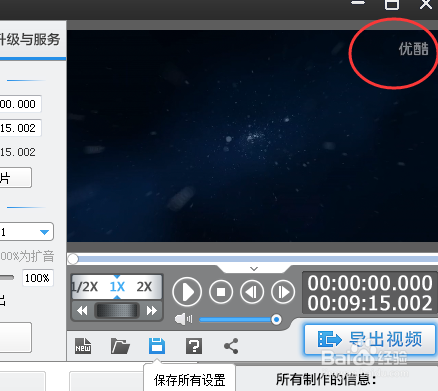
Task: Click the jog shuttle wheel control
Action: click(117, 311)
